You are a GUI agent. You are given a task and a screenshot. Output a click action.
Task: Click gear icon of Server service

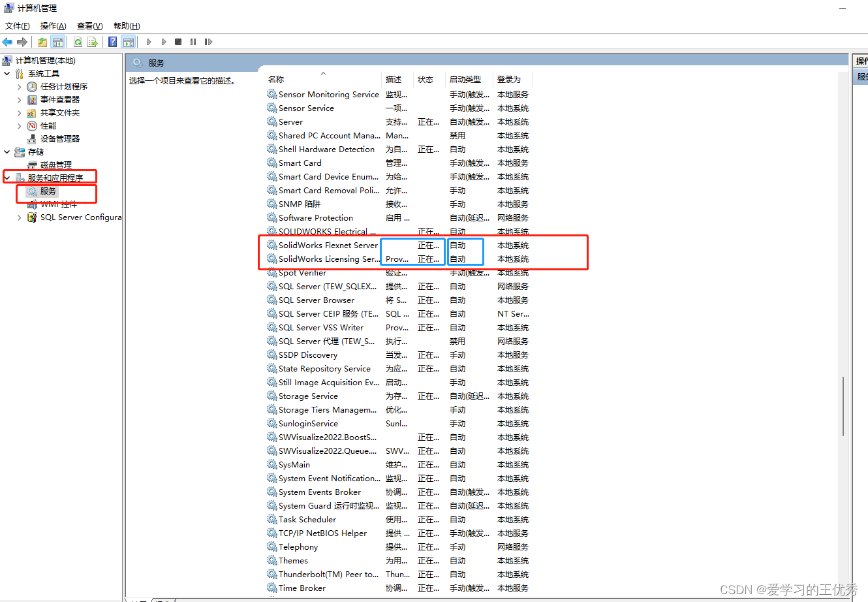click(272, 121)
